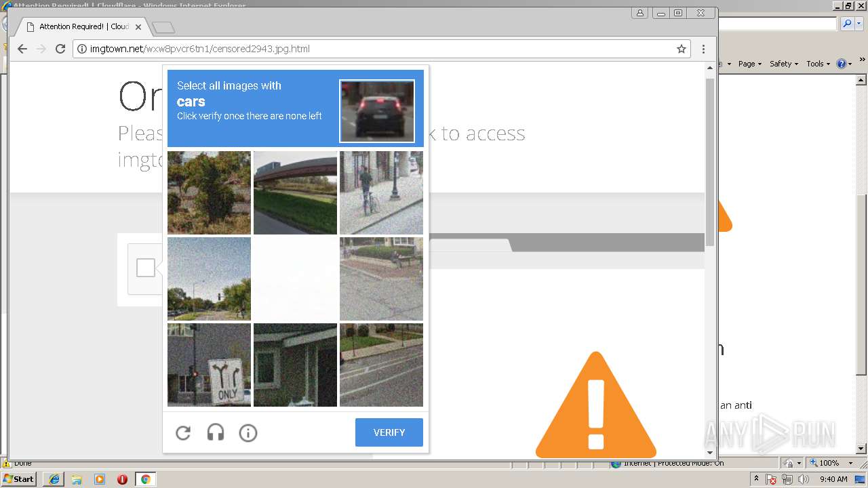Open the Chrome profile avatar button
Screen dimensions: 868x488
pos(639,13)
